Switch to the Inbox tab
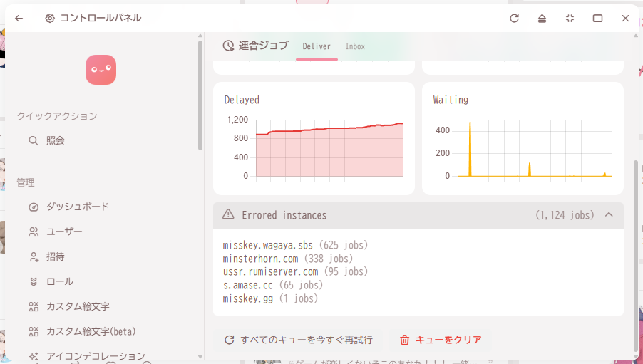The width and height of the screenshot is (643, 364). point(355,46)
